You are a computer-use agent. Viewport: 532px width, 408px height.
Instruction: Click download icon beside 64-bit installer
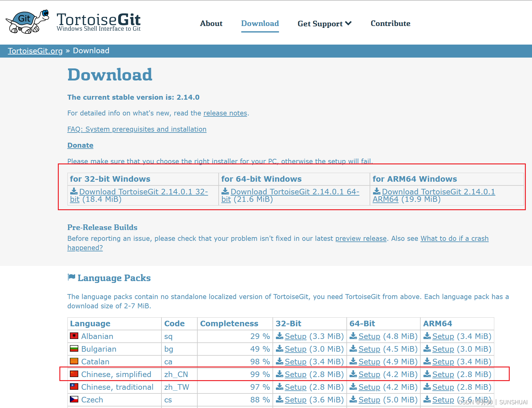(225, 191)
